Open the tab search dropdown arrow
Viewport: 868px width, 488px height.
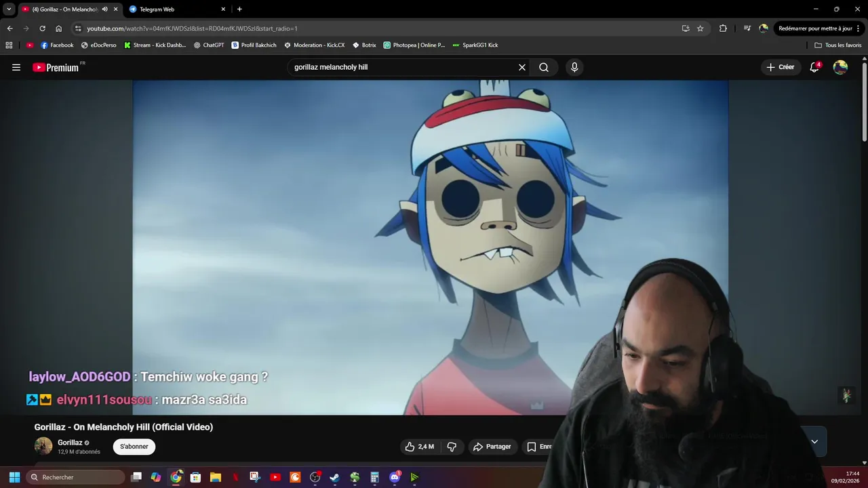click(x=9, y=9)
